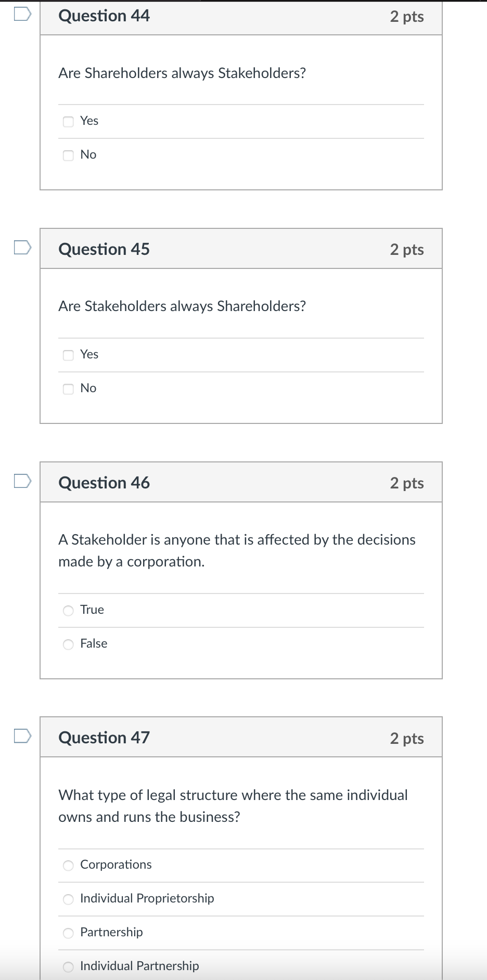Viewport: 487px width, 980px height.
Task: Check Yes for Question 44
Action: [68, 121]
